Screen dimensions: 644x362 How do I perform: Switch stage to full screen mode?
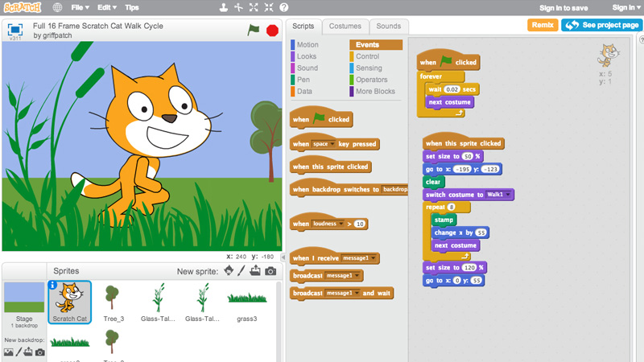15,30
